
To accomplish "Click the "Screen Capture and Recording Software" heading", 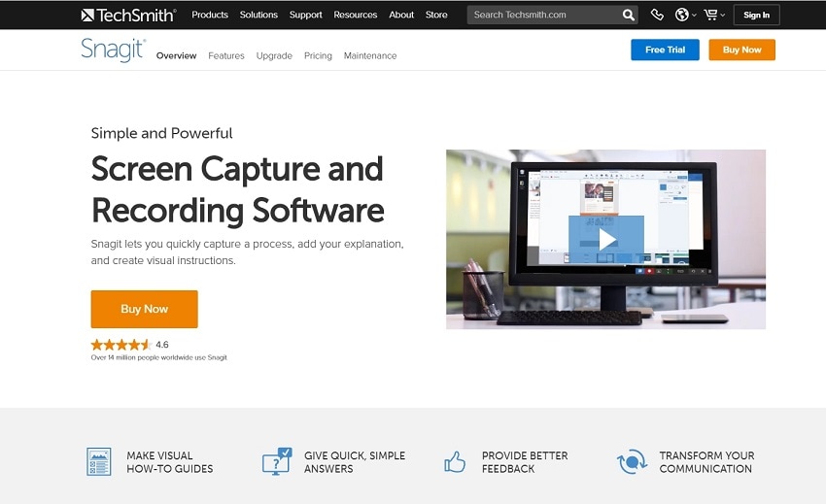I will click(237, 189).
